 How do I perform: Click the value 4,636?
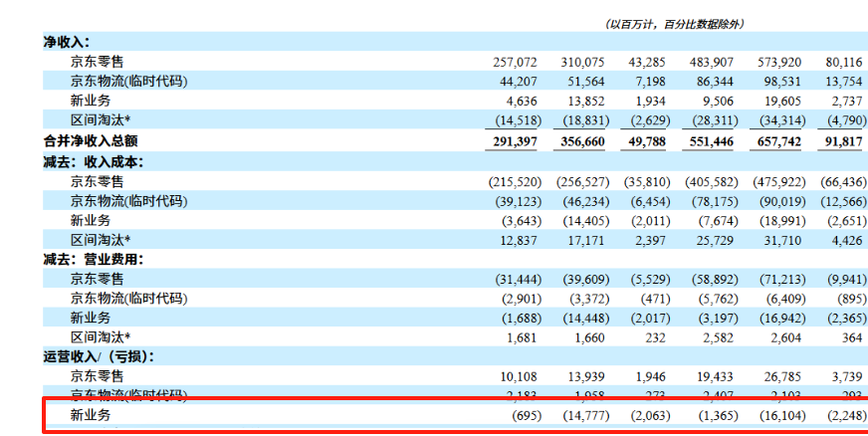coord(522,102)
